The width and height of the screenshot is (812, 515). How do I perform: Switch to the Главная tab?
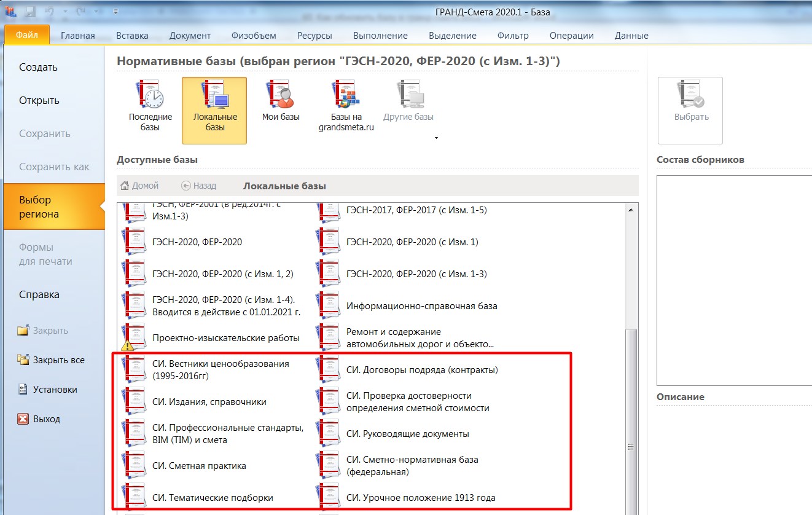pyautogui.click(x=78, y=36)
